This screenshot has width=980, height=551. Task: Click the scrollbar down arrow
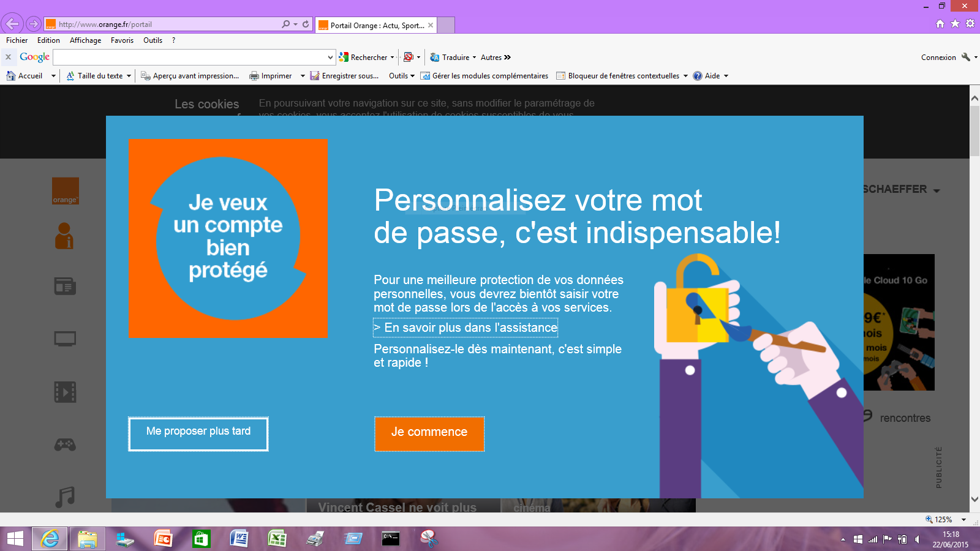point(974,500)
